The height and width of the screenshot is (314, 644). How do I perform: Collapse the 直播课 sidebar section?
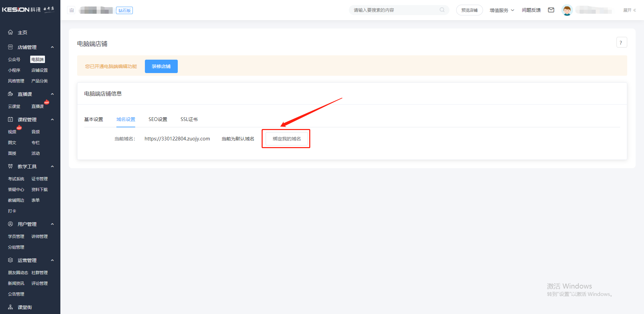coord(52,94)
